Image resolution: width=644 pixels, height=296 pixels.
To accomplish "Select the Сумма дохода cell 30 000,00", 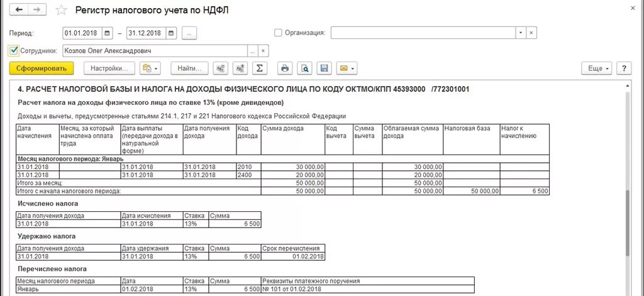I will tap(293, 167).
